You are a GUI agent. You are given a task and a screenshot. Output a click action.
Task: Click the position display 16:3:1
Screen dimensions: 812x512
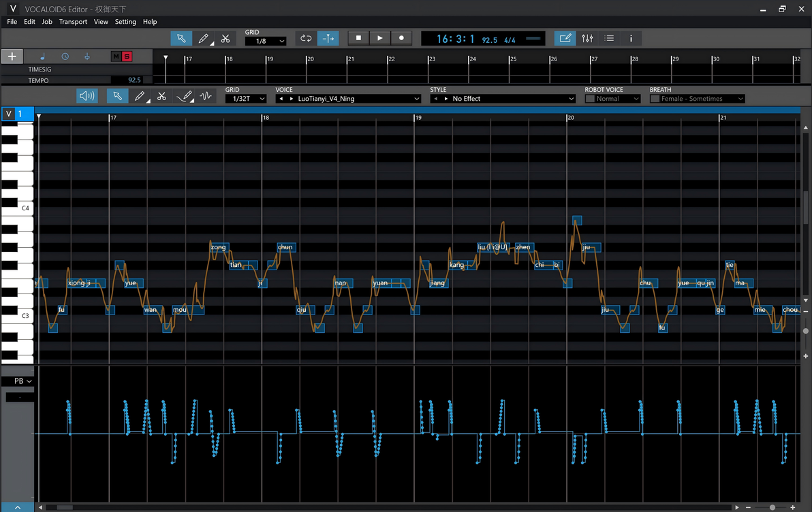click(x=455, y=39)
